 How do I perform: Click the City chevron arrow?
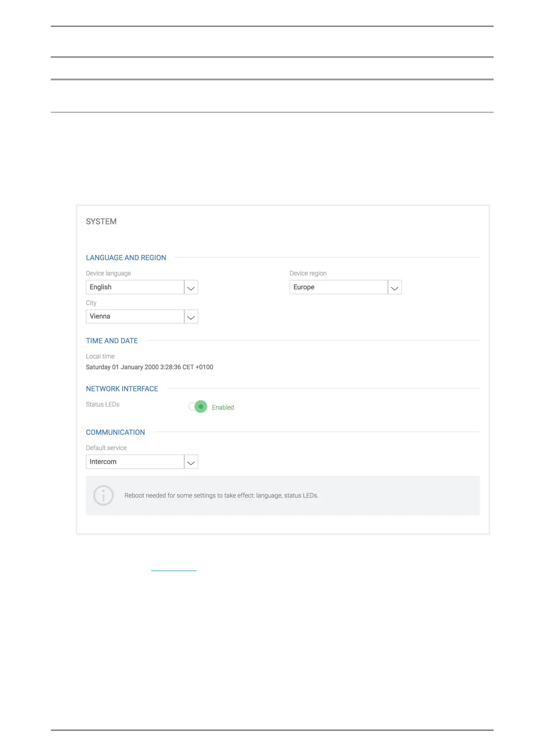point(191,317)
